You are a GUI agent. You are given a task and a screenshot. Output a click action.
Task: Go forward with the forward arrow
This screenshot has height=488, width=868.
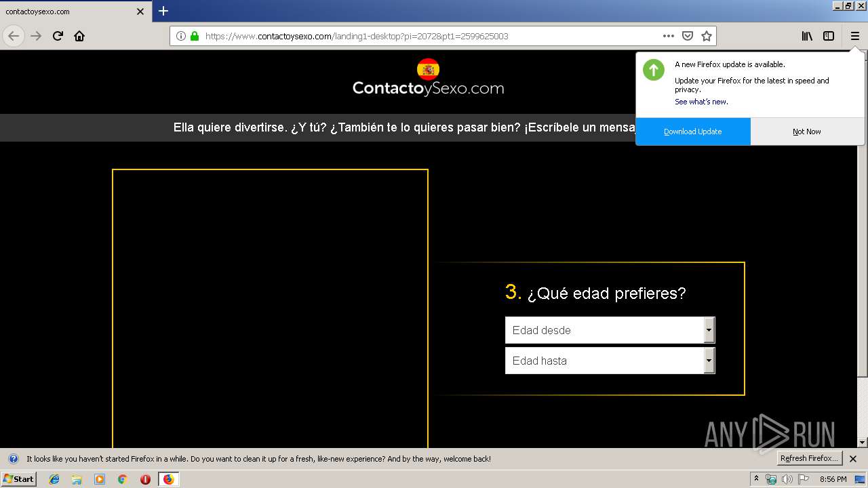click(x=36, y=36)
